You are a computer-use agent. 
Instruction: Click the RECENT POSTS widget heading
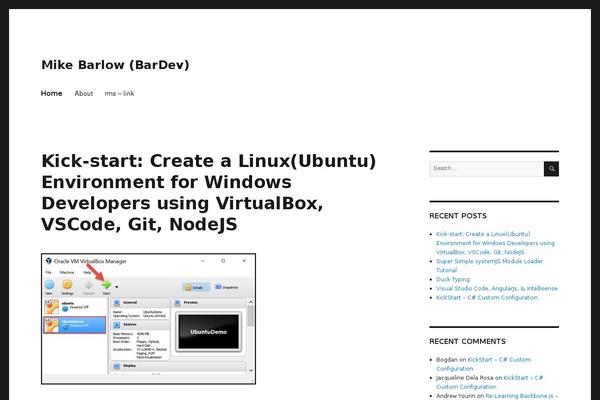click(x=458, y=216)
